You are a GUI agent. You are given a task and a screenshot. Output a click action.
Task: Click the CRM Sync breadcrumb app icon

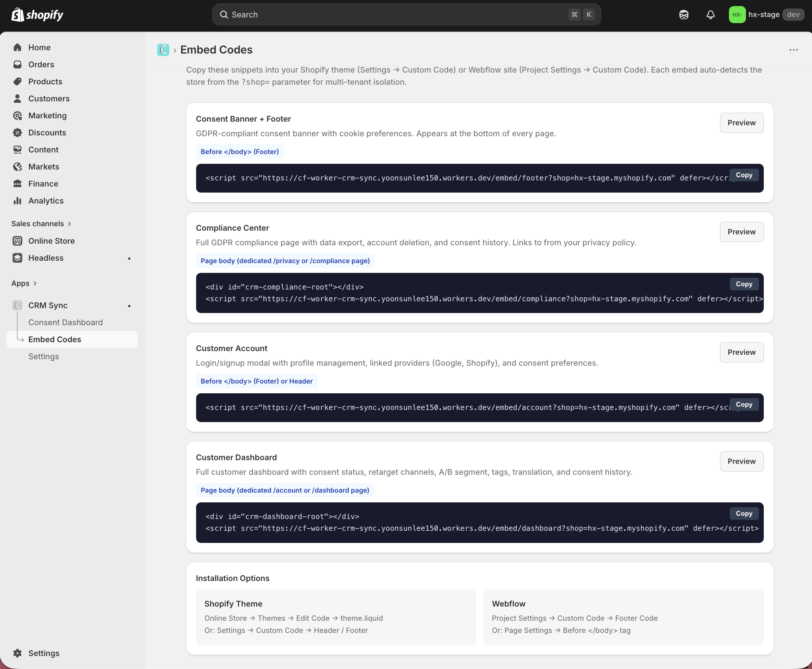(163, 50)
